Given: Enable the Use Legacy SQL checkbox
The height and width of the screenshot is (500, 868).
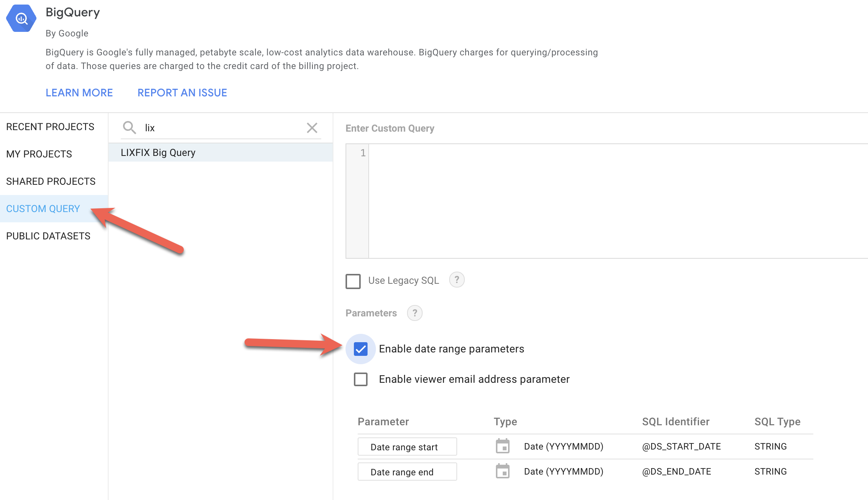Looking at the screenshot, I should [x=353, y=281].
